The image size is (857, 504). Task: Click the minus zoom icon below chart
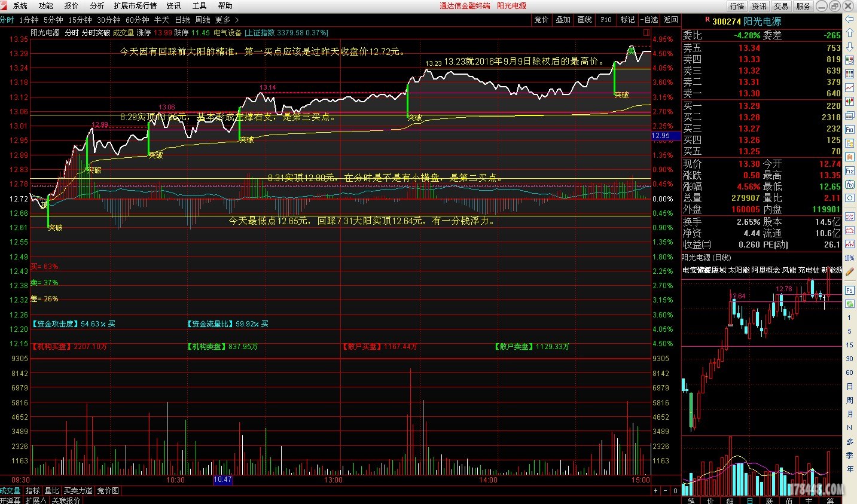[665, 491]
